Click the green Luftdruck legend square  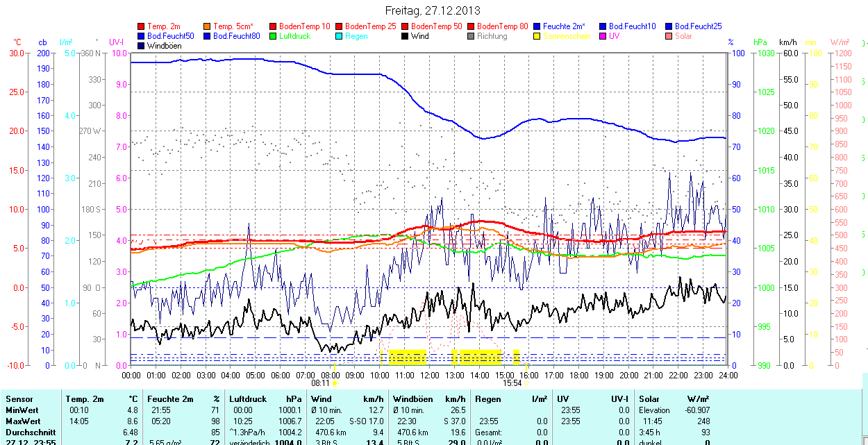click(274, 36)
